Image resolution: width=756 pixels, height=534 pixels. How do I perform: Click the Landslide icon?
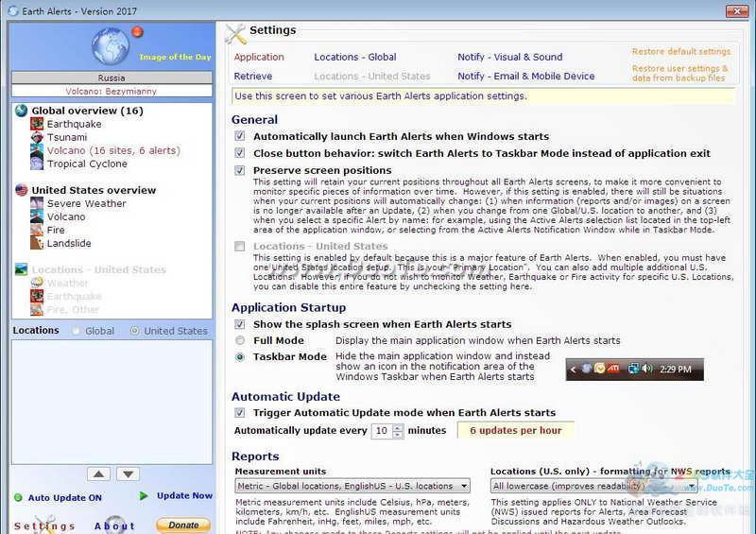coord(37,243)
